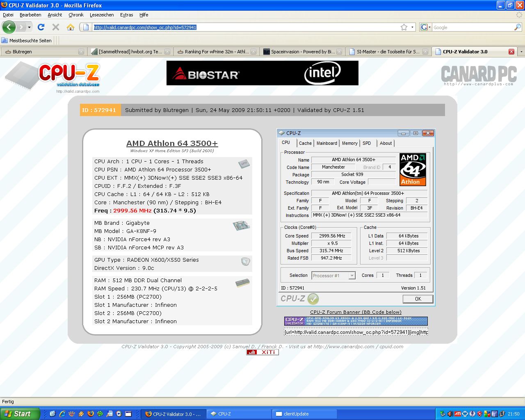Click the safely remove hardware tray icon
525x420 pixels.
(x=443, y=414)
